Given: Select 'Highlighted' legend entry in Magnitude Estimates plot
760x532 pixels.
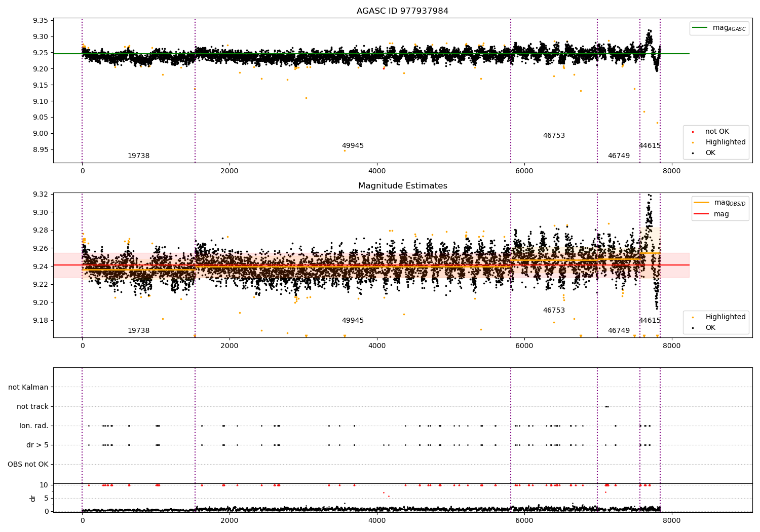Looking at the screenshot, I should (x=725, y=317).
